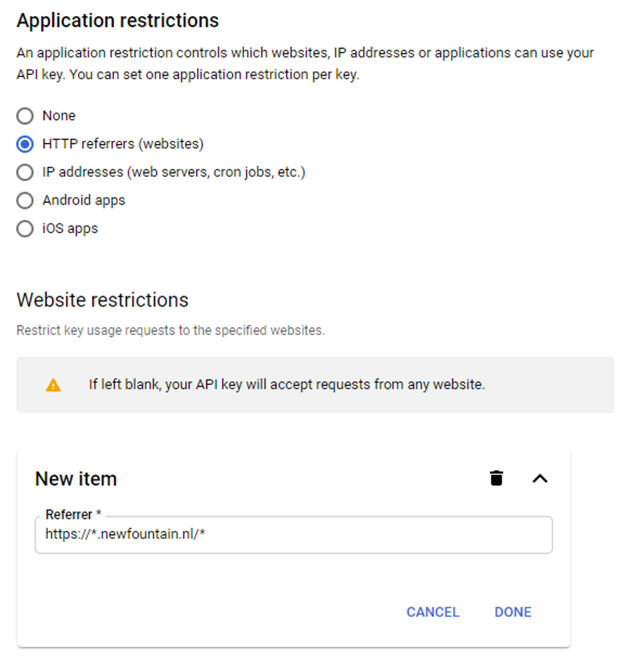Click the 'Android apps' label text

click(x=84, y=200)
